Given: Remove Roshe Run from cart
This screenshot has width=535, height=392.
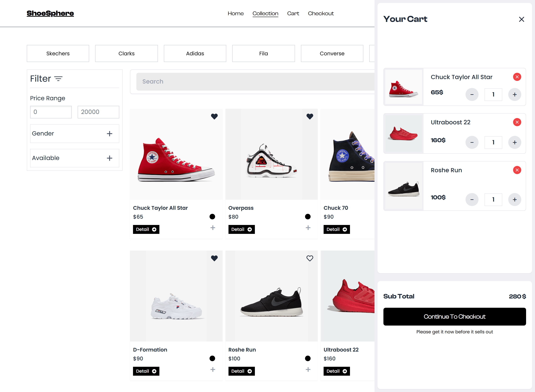Looking at the screenshot, I should coord(517,170).
